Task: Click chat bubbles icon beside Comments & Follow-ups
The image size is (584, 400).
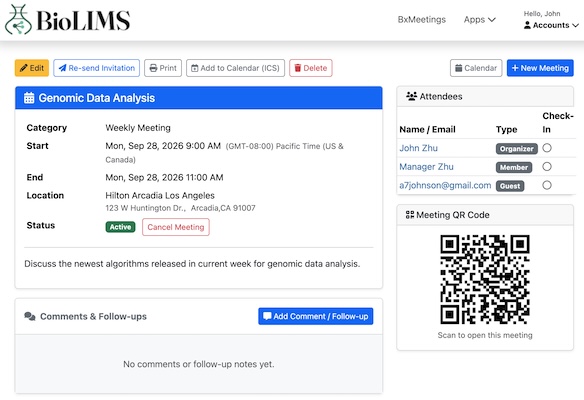Action: pyautogui.click(x=30, y=317)
